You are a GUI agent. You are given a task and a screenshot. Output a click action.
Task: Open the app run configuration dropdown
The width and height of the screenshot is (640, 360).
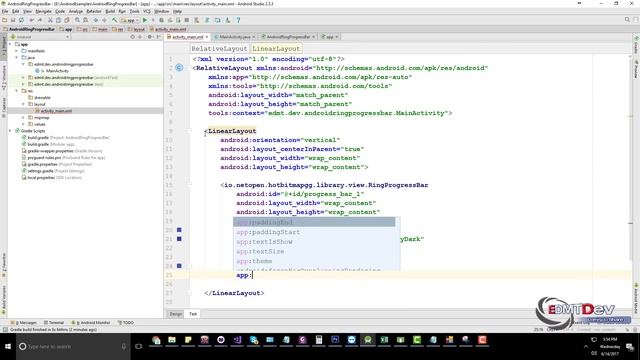coord(130,20)
